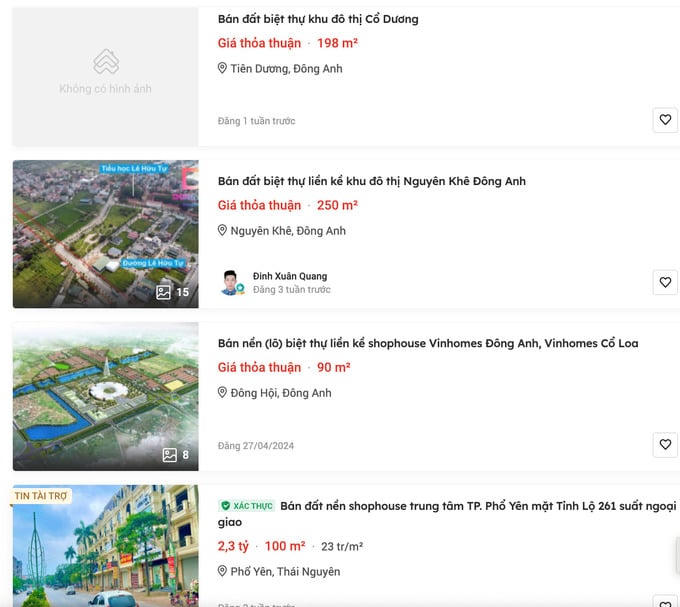Click the poster name Đinh Xuân Quang
680x607 pixels.
[x=290, y=276]
